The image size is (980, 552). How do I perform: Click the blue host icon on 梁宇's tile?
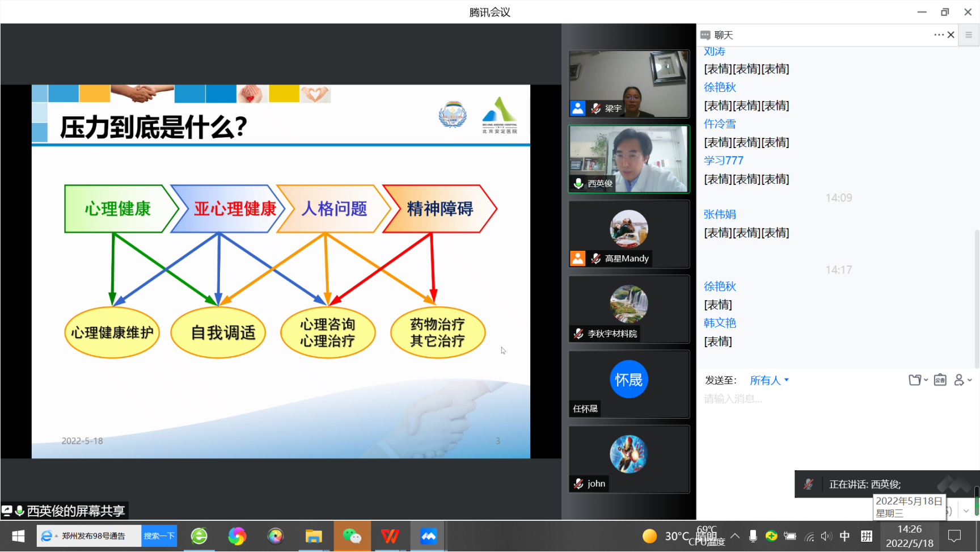(x=578, y=108)
